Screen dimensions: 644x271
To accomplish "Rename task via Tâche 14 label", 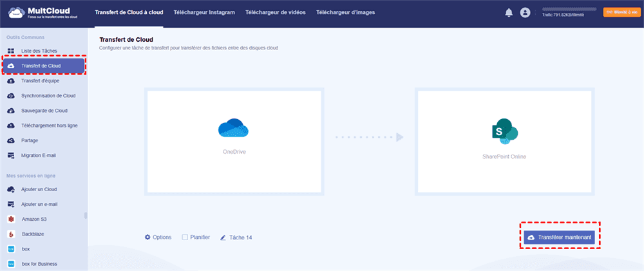I will coord(240,238).
